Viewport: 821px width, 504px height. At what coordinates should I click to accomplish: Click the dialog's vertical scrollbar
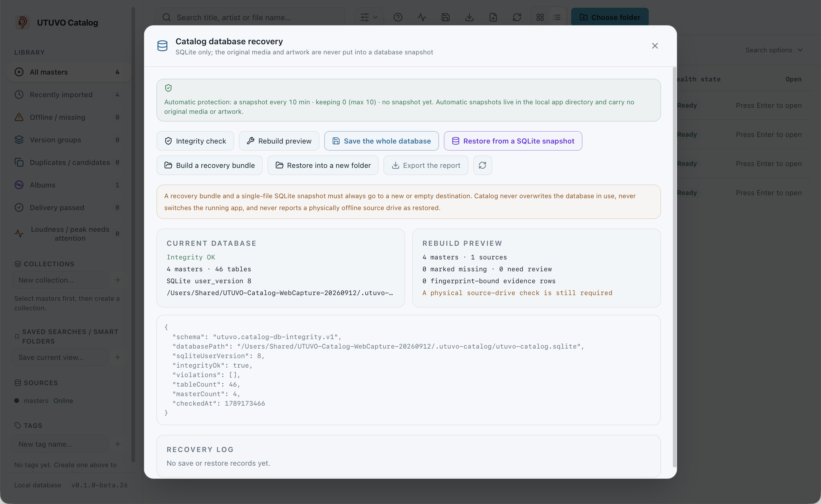(675, 267)
